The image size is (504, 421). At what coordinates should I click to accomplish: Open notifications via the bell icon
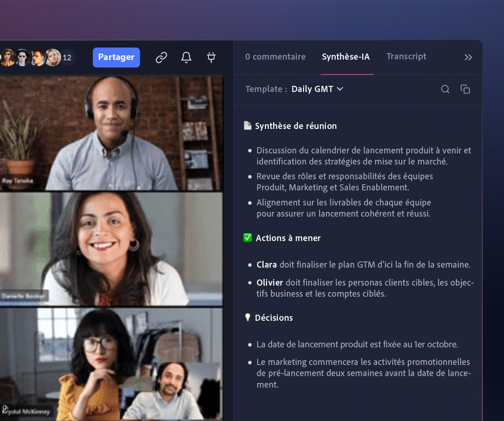coord(186,57)
